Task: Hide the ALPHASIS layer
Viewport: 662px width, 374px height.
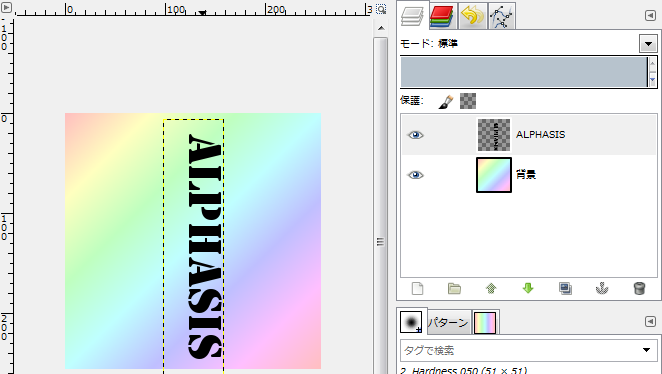Action: coord(415,135)
